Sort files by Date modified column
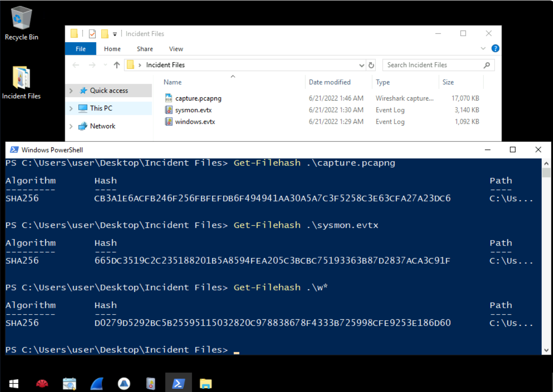Viewport: 553px width, 392px height. pyautogui.click(x=330, y=82)
